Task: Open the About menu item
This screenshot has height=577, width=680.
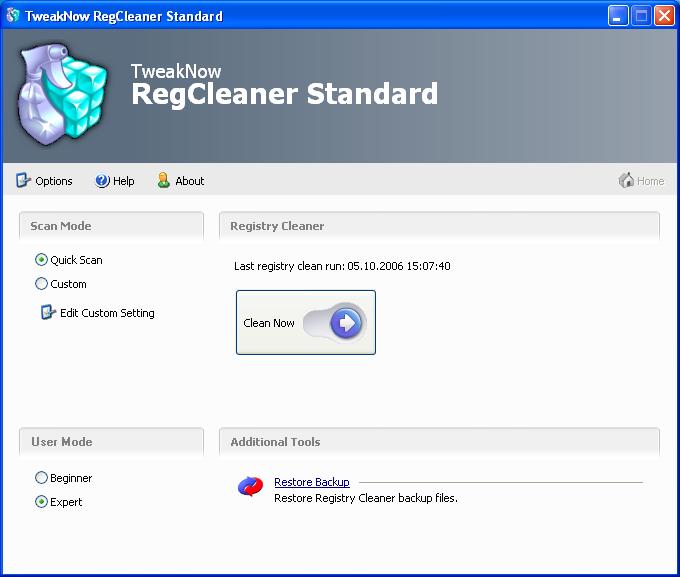Action: pos(190,181)
